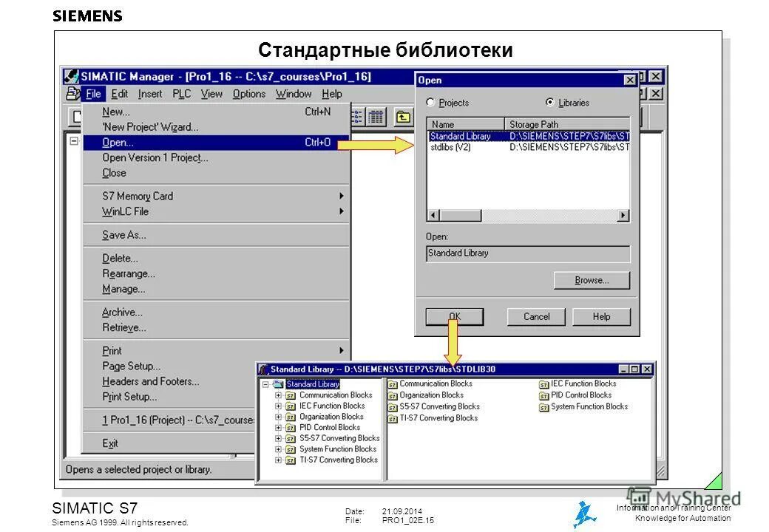Open the View menu
The image size is (769, 532).
pyautogui.click(x=211, y=94)
